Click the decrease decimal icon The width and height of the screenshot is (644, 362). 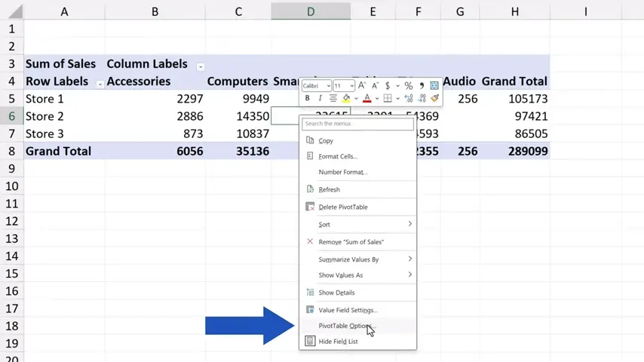(x=422, y=99)
